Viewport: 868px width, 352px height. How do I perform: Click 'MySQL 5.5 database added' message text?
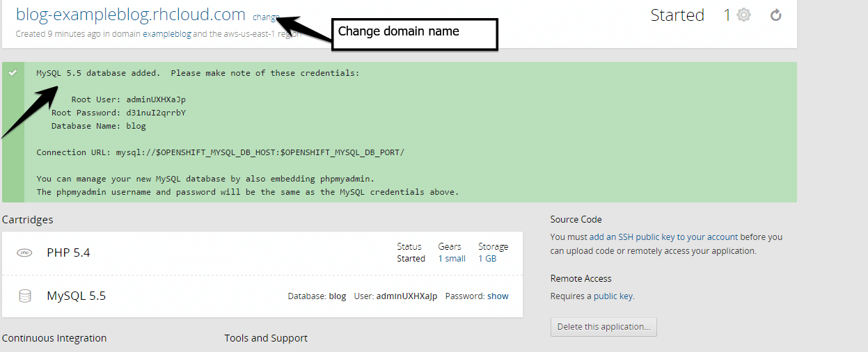tap(98, 73)
